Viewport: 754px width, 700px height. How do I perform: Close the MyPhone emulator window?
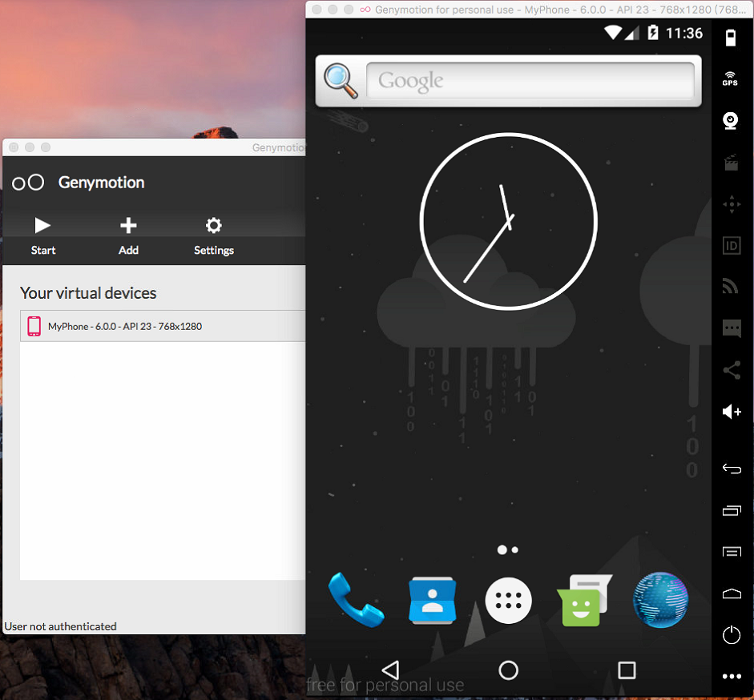click(317, 9)
